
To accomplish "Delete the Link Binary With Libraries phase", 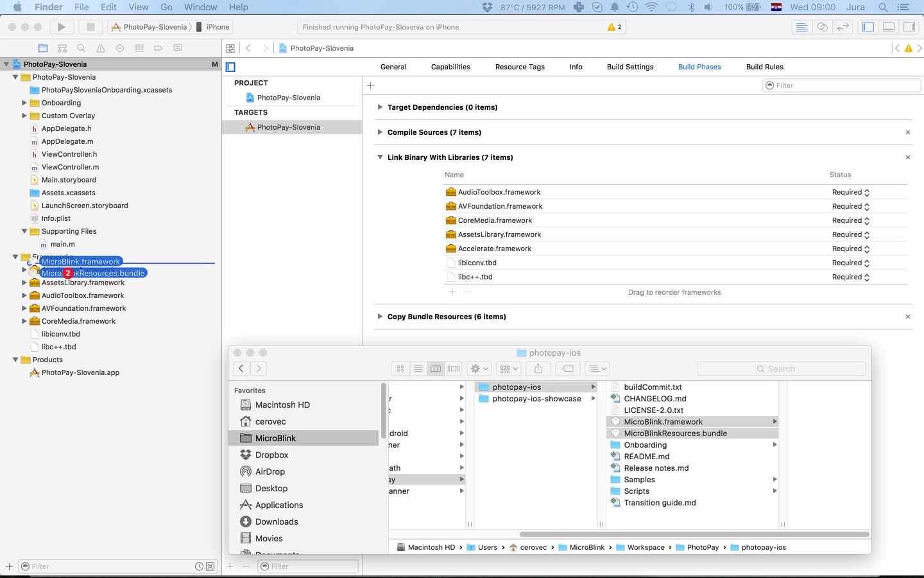I will click(907, 157).
